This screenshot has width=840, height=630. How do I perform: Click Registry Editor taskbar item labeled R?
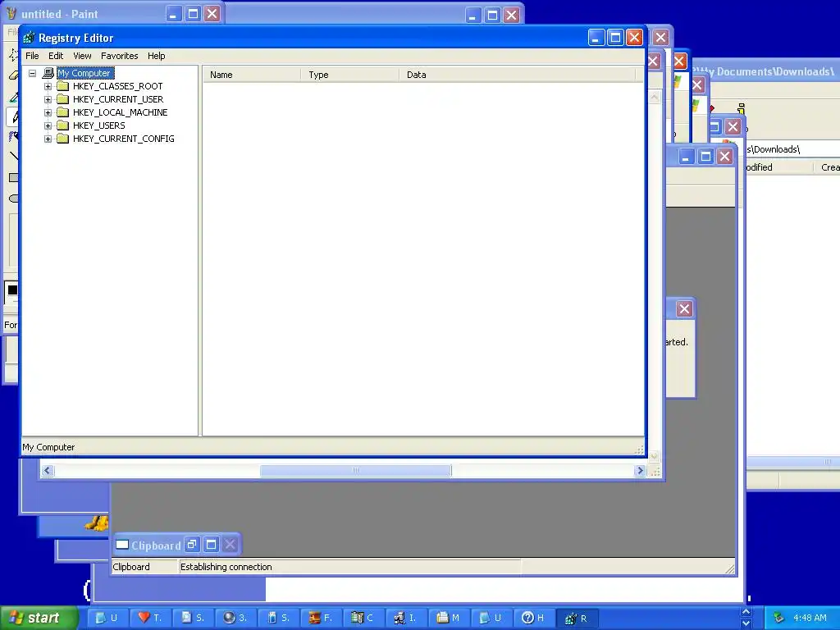click(577, 618)
